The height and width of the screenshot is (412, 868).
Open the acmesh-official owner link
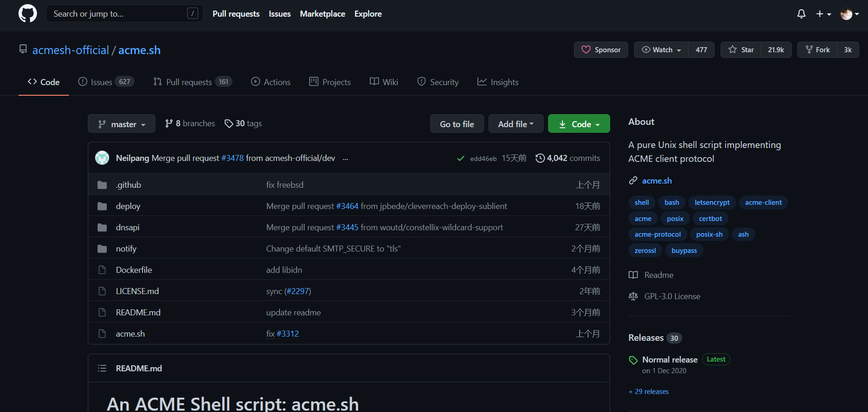(71, 50)
